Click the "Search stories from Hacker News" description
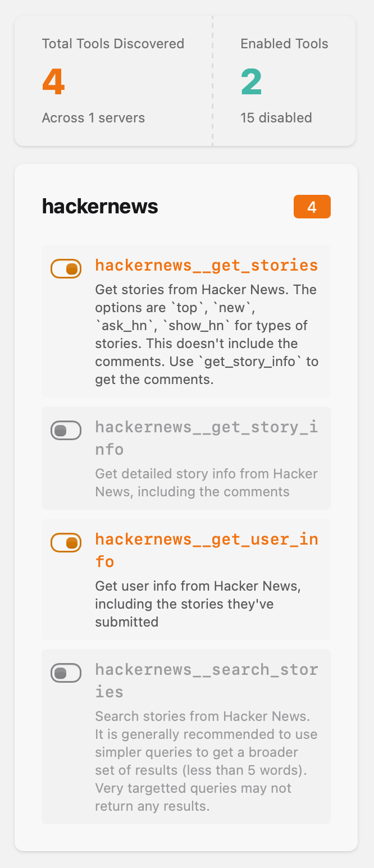 click(206, 761)
